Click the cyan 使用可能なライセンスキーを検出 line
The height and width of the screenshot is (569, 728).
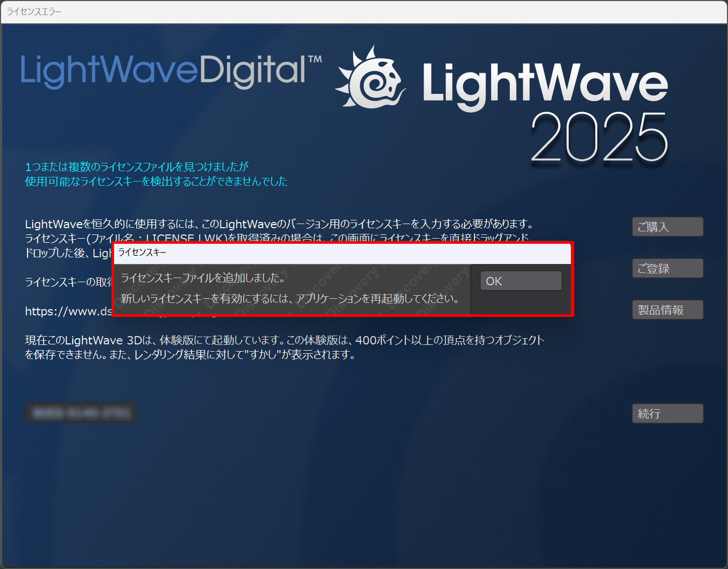tap(156, 181)
